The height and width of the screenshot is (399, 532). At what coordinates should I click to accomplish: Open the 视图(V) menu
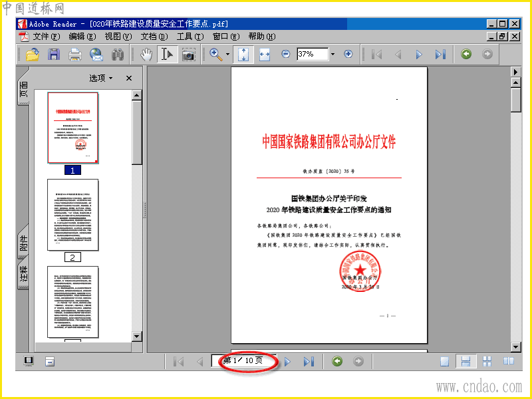tap(118, 37)
